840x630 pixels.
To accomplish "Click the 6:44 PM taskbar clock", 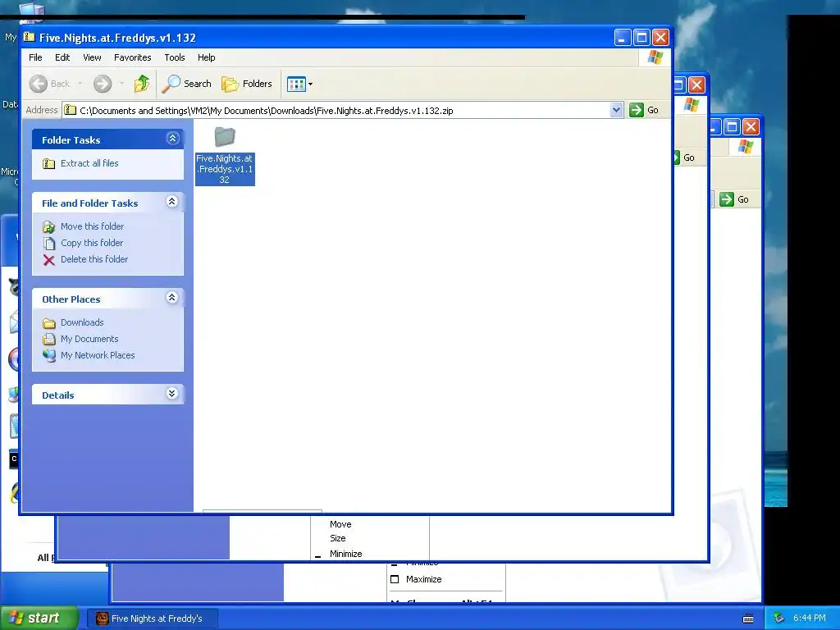I will (810, 619).
